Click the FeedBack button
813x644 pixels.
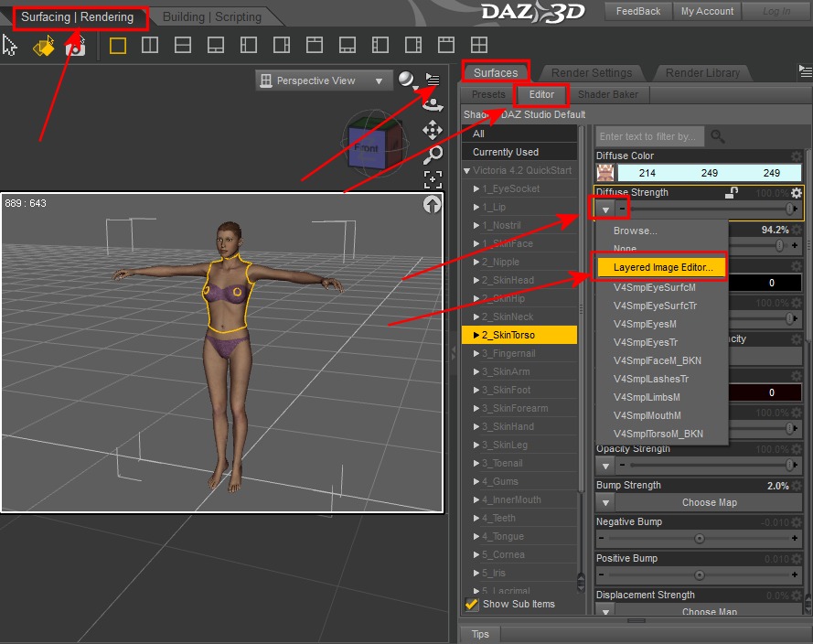point(637,11)
